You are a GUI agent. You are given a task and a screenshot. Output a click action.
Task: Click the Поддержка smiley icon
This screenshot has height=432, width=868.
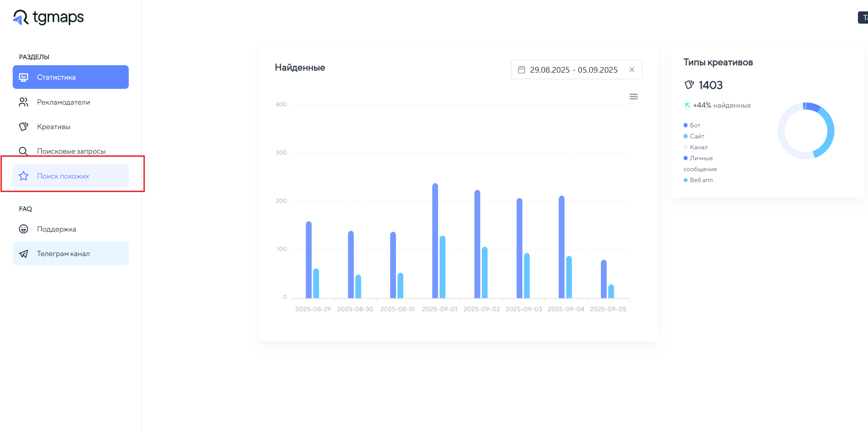pos(24,229)
